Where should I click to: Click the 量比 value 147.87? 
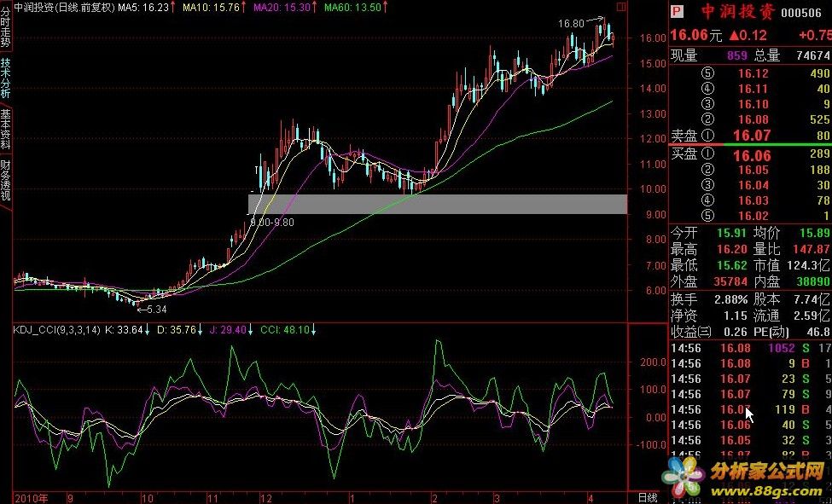tap(812, 249)
